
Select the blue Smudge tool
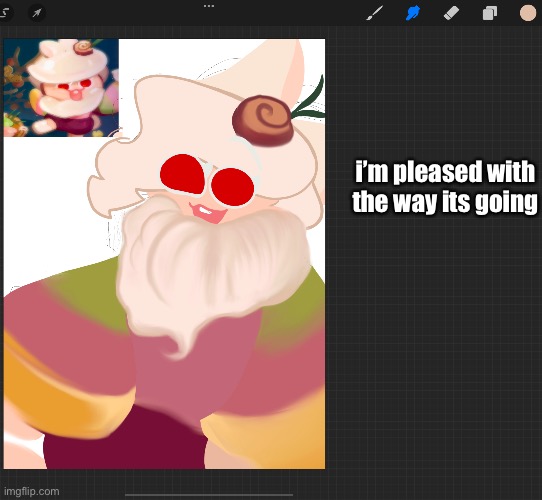[413, 13]
